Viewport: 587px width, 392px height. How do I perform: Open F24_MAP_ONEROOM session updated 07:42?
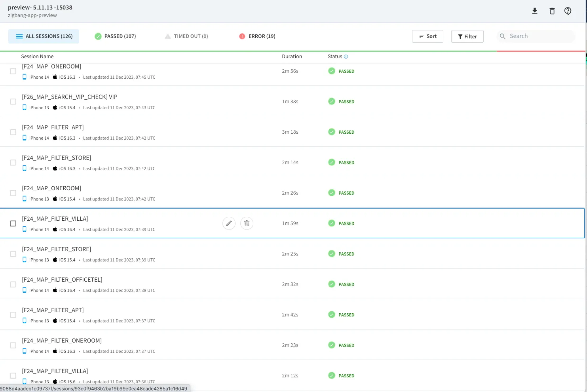[x=51, y=188]
